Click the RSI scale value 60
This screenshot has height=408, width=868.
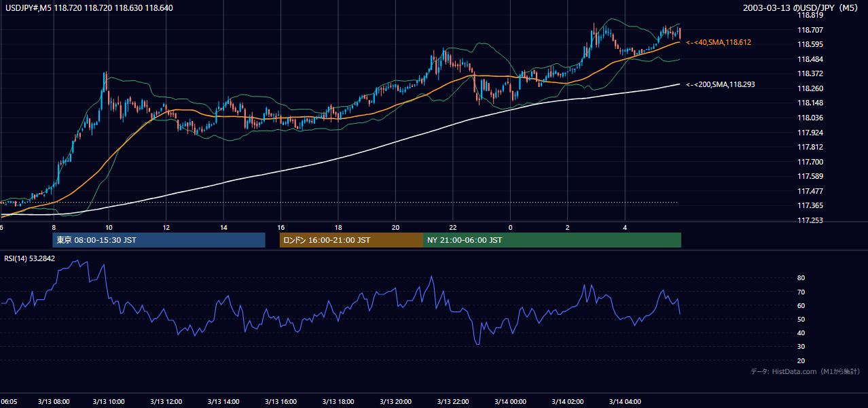[x=801, y=305]
